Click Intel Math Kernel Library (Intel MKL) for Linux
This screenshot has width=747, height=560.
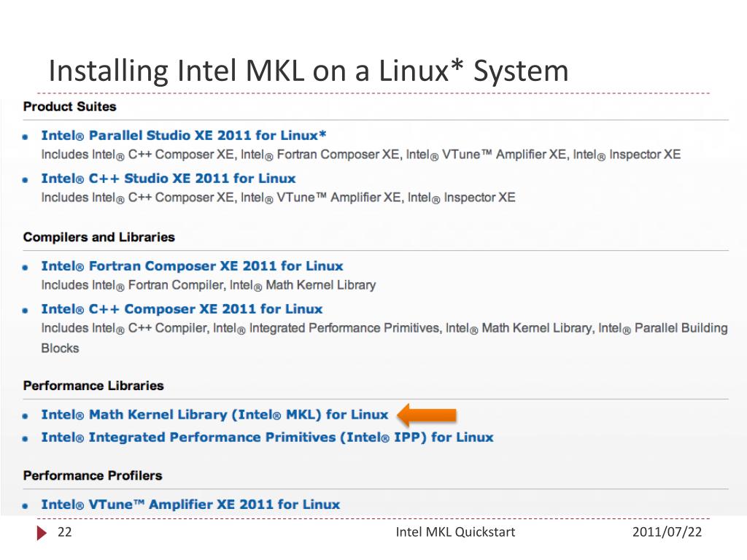(214, 415)
